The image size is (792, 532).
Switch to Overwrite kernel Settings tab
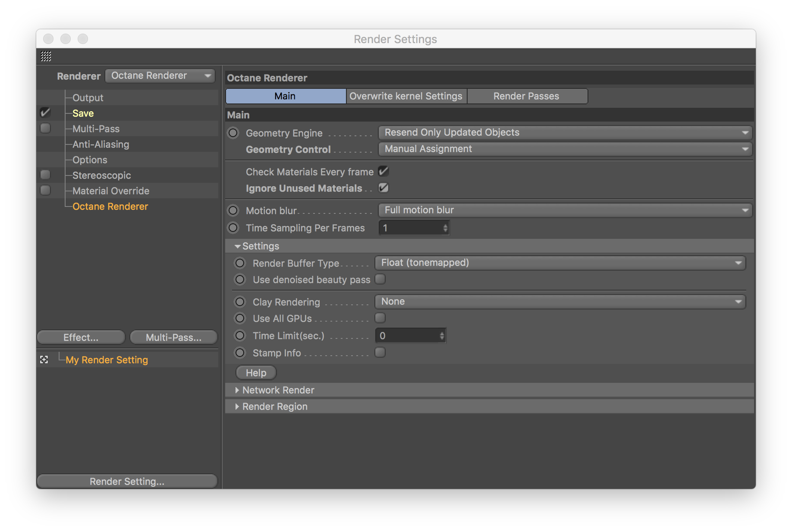pos(406,96)
